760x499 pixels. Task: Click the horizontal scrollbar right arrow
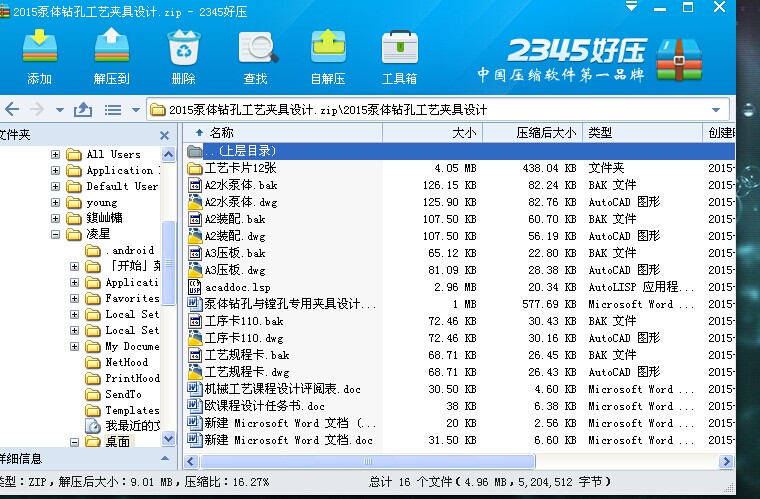point(726,461)
